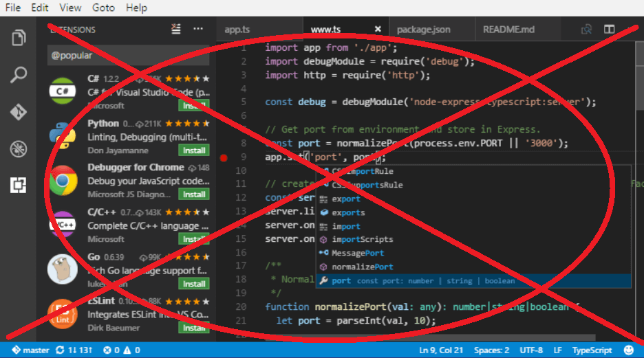Open the File menu
The height and width of the screenshot is (358, 644).
[x=13, y=8]
